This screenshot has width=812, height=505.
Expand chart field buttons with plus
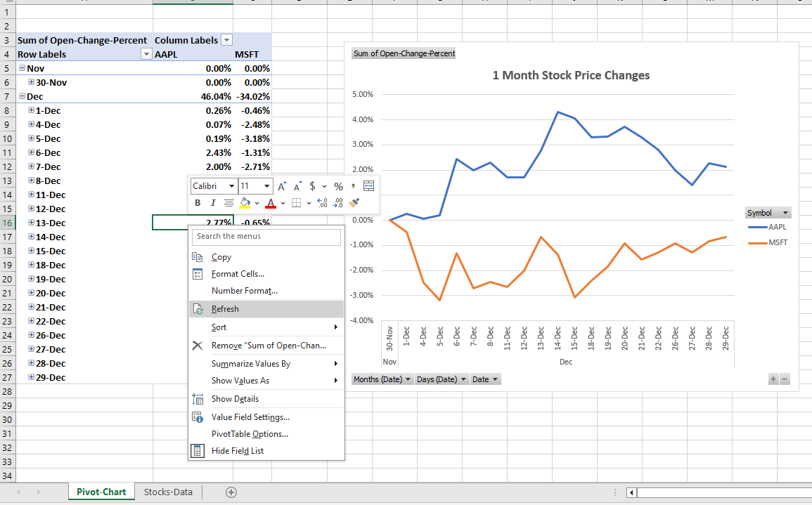point(773,379)
